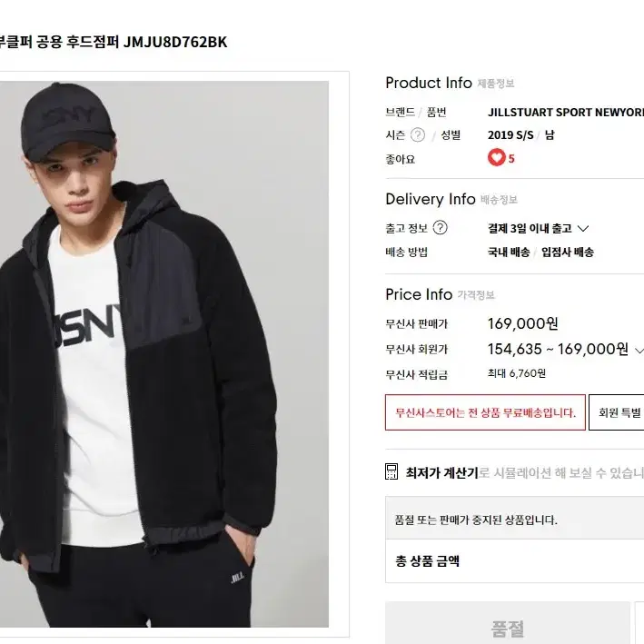This screenshot has height=644, width=644.
Task: Click the free shipping notice banner
Action: point(485,412)
